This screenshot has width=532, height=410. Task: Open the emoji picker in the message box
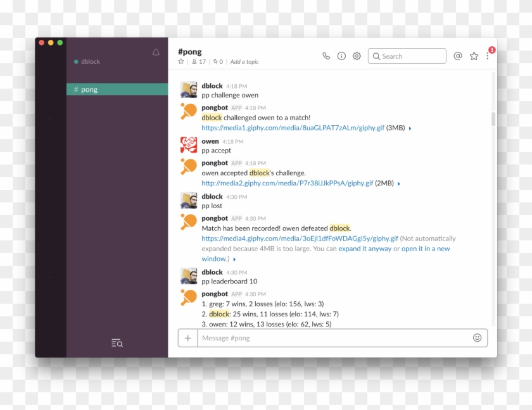[478, 338]
